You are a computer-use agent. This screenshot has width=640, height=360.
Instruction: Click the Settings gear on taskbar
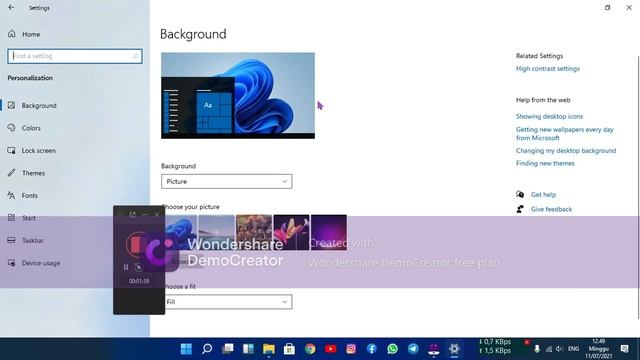click(x=454, y=349)
